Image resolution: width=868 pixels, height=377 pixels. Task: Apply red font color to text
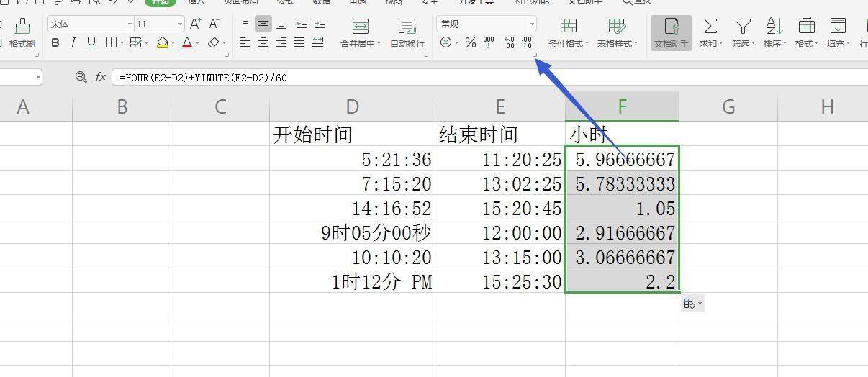[187, 43]
